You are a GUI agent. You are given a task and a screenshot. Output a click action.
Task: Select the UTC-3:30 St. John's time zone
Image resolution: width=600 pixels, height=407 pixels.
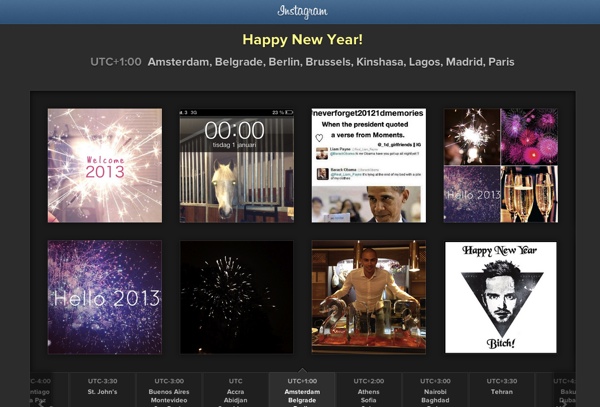pos(102,389)
